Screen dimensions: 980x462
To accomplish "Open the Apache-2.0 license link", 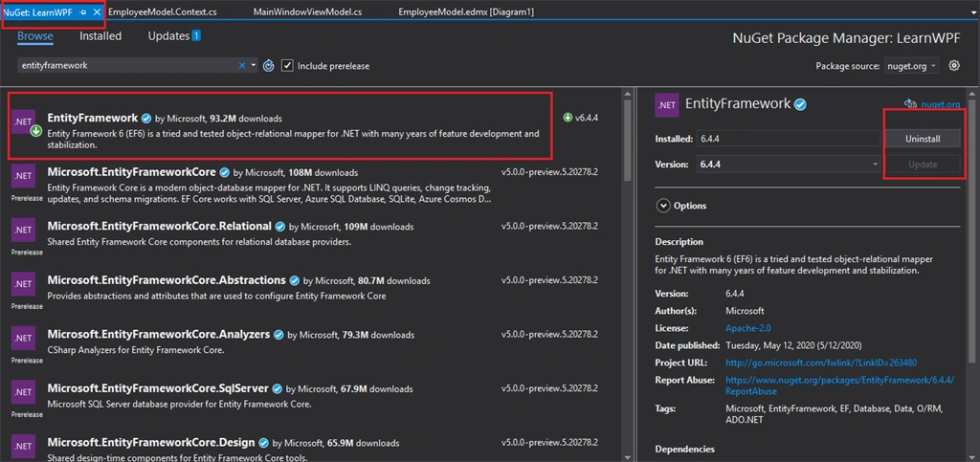I will [x=747, y=328].
